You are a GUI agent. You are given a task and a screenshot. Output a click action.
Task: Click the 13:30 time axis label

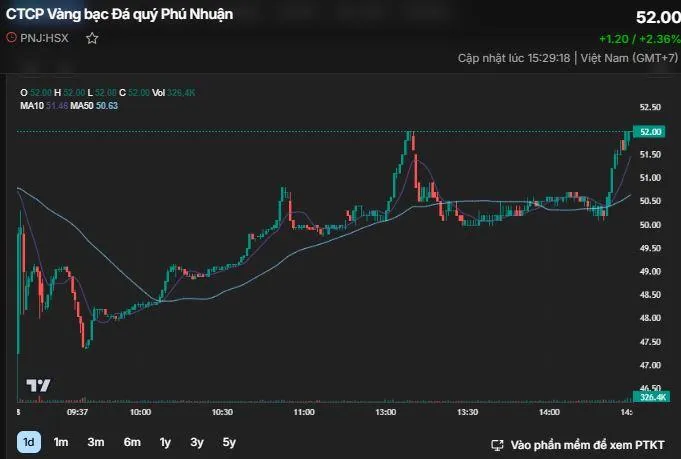click(468, 412)
